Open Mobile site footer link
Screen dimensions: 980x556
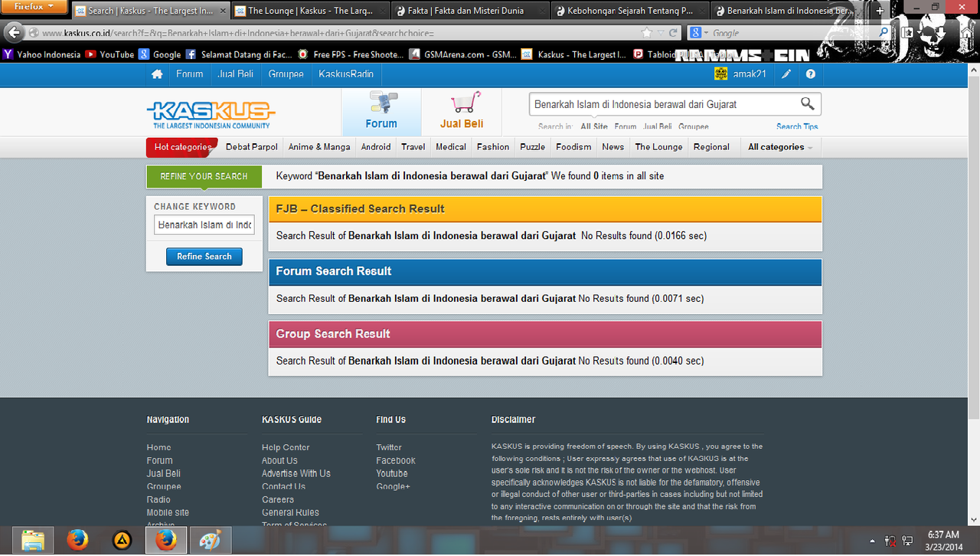click(x=168, y=512)
